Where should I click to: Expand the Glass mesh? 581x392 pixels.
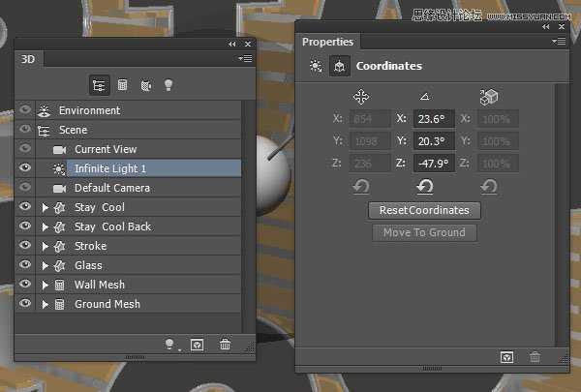click(x=45, y=265)
